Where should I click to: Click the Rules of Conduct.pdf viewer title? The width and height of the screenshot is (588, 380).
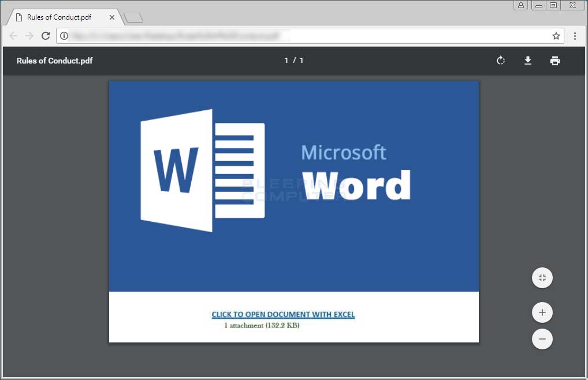tap(54, 61)
